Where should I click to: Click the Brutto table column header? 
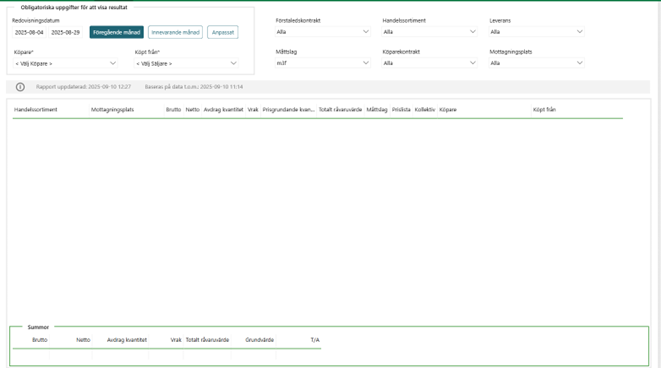173,110
